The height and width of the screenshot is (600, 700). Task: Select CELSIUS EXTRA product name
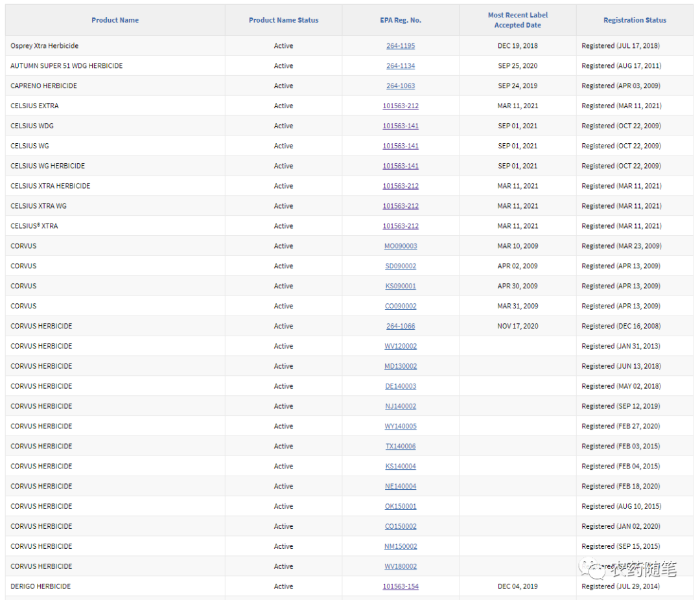tap(34, 106)
